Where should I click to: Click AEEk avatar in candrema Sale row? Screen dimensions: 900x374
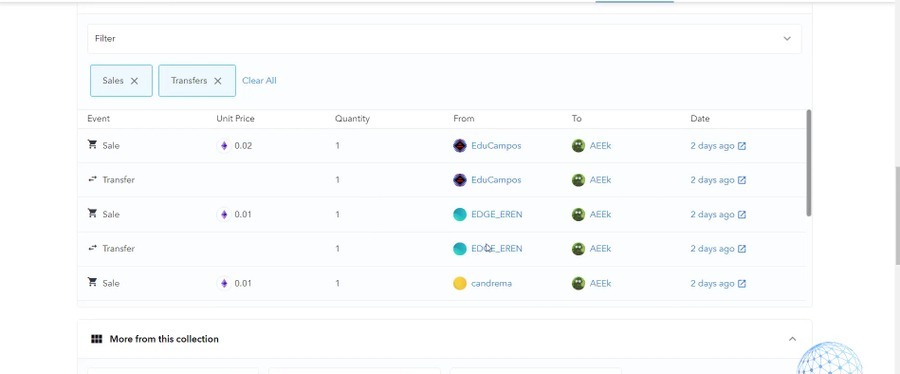point(578,283)
